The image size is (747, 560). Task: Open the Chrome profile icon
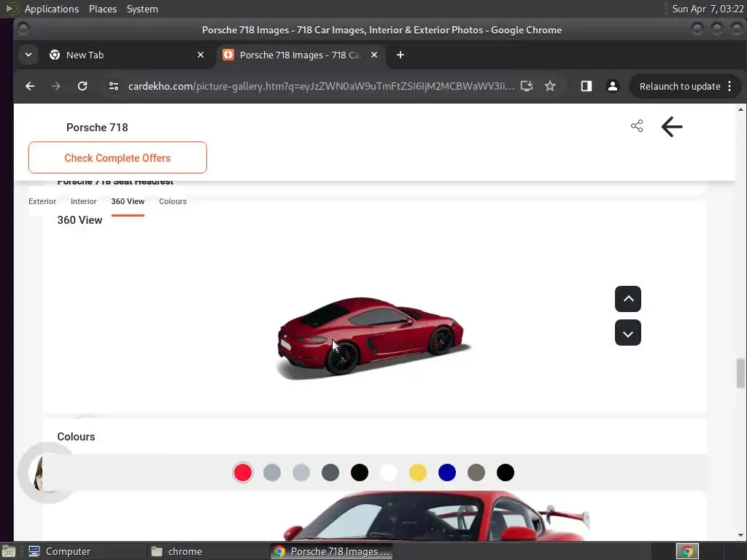tap(612, 86)
